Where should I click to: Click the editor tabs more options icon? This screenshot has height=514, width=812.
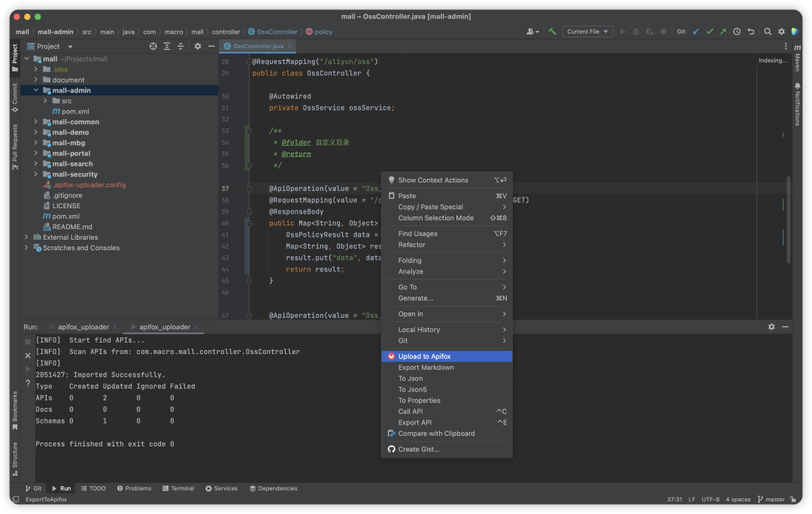point(786,46)
